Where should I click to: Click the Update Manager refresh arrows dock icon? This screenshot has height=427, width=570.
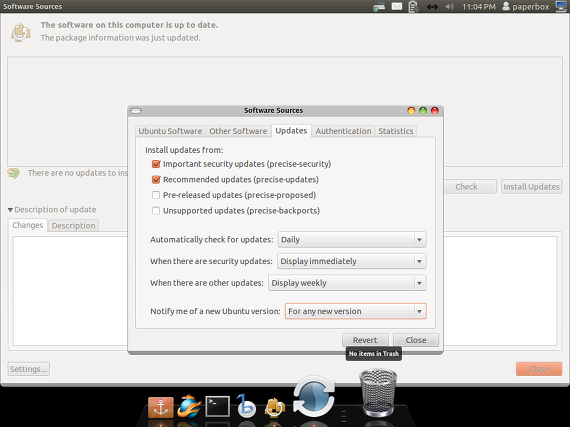click(x=314, y=397)
